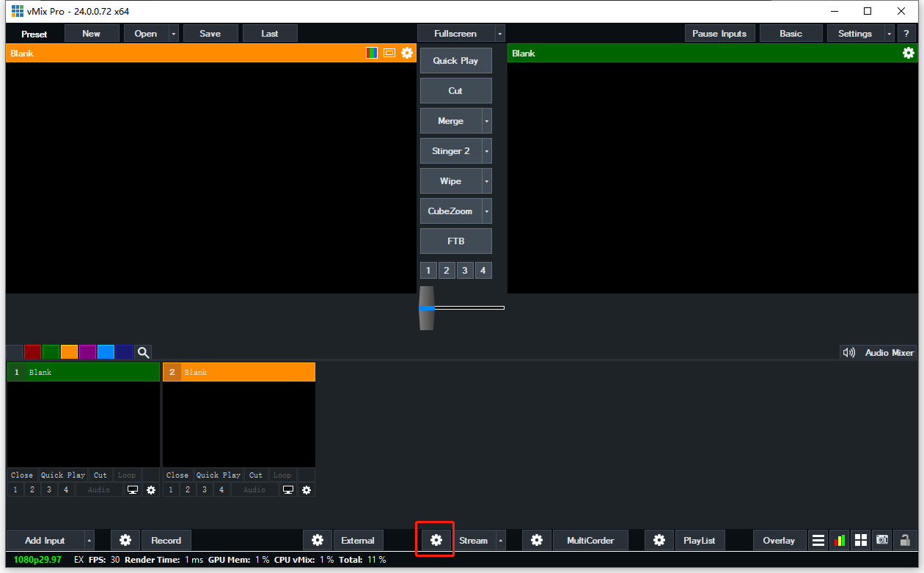Open the list view menu icon
Image resolution: width=924 pixels, height=573 pixels.
818,540
